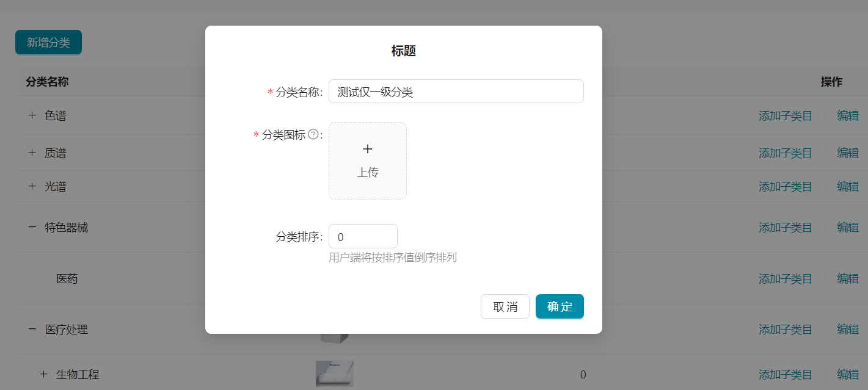The width and height of the screenshot is (868, 390).
Task: Open 添加子类目 for 医疗处理
Action: click(786, 329)
